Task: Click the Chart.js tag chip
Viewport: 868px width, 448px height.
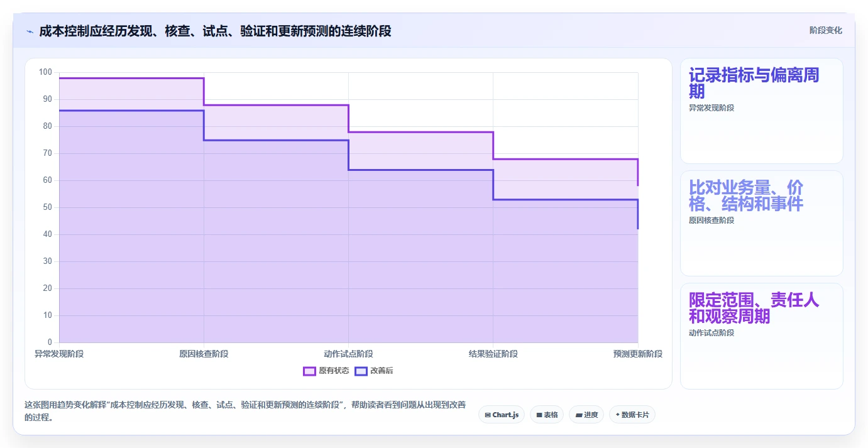Action: click(502, 415)
